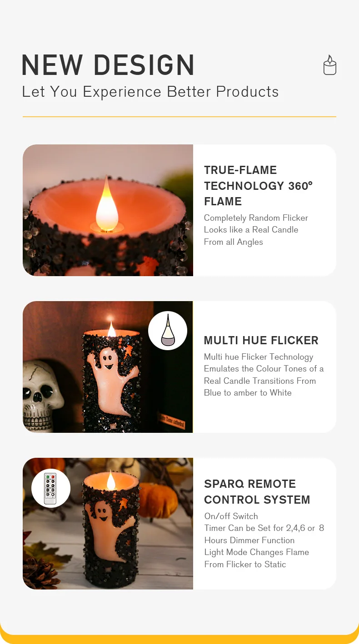Select the MULTI HUE FLICKER title
The height and width of the screenshot is (644, 359).
(261, 340)
